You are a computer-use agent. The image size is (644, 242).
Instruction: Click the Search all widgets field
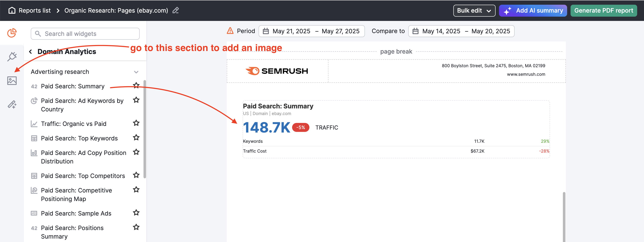[85, 34]
